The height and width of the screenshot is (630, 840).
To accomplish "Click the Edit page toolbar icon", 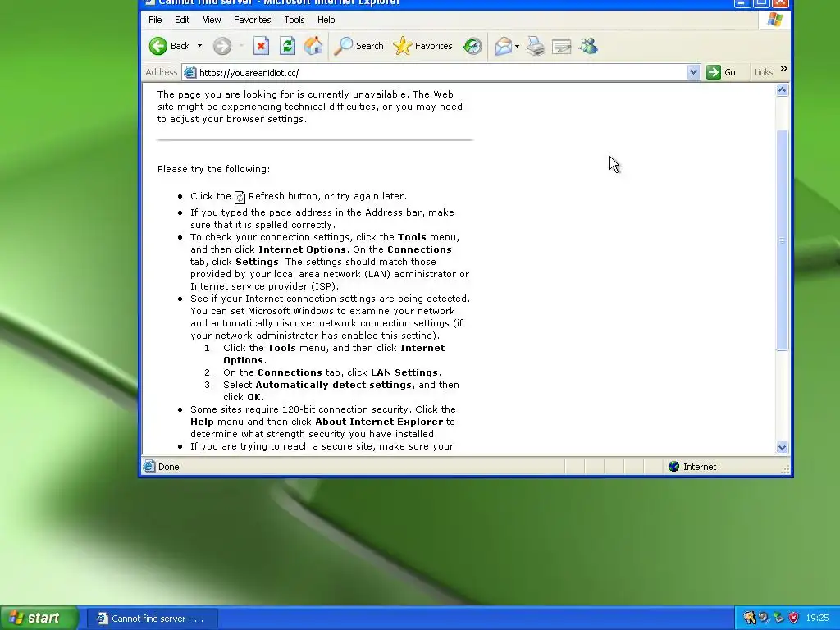I will coord(561,46).
